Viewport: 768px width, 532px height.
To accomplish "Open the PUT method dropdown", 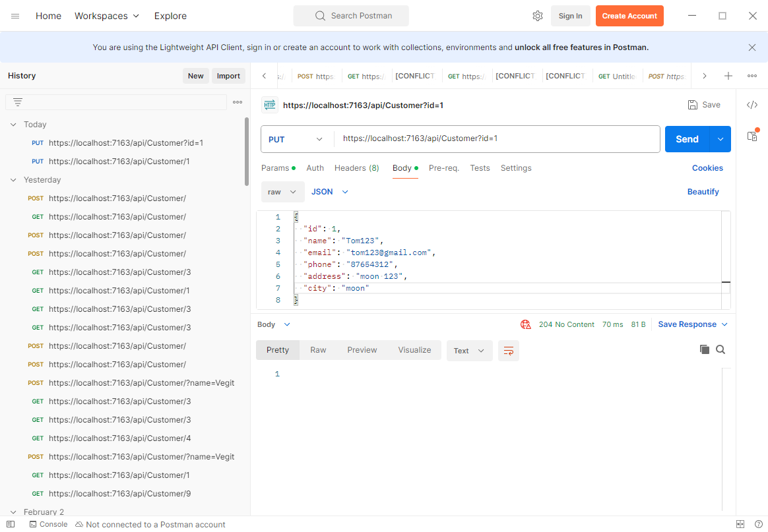I will [x=296, y=139].
